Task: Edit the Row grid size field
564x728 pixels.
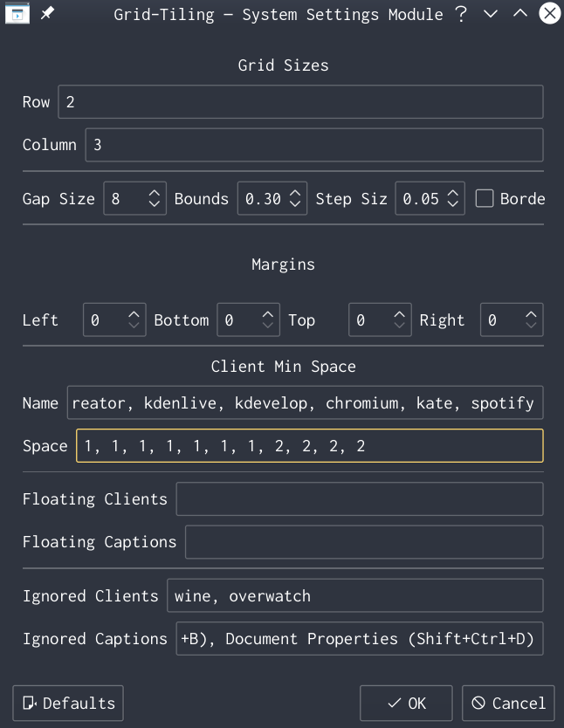Action: click(x=300, y=101)
